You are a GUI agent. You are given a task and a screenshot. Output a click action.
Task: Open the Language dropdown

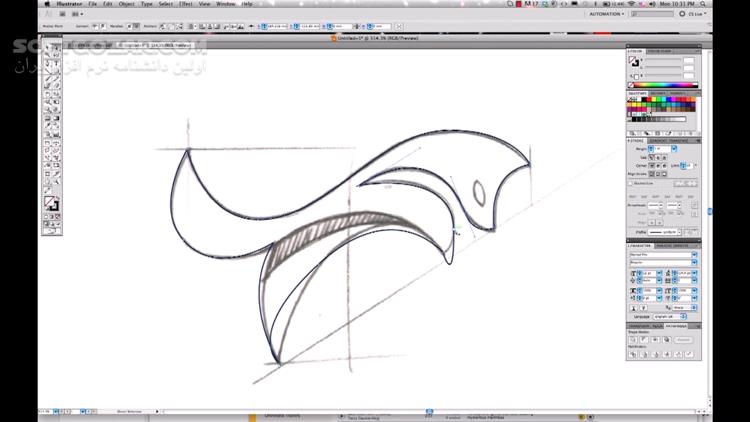tap(670, 317)
